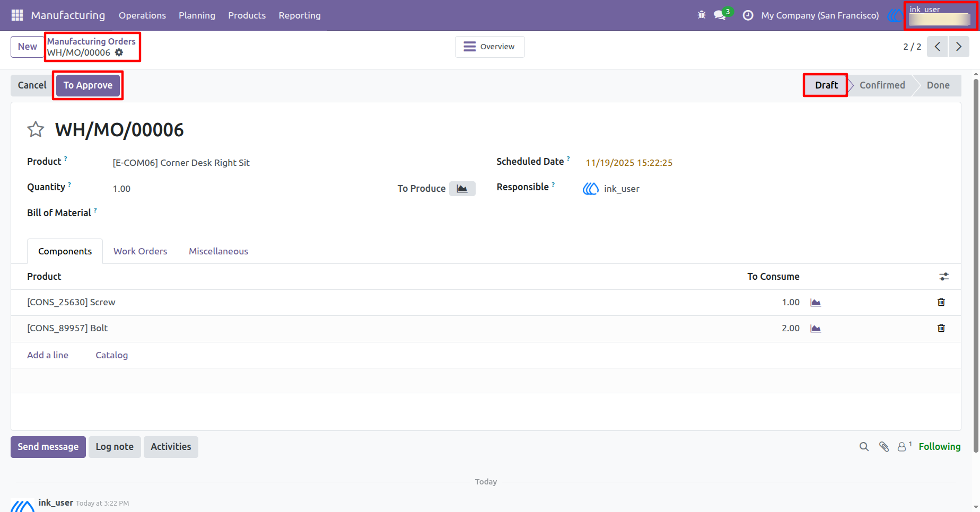Click the Add a line link

tap(48, 355)
